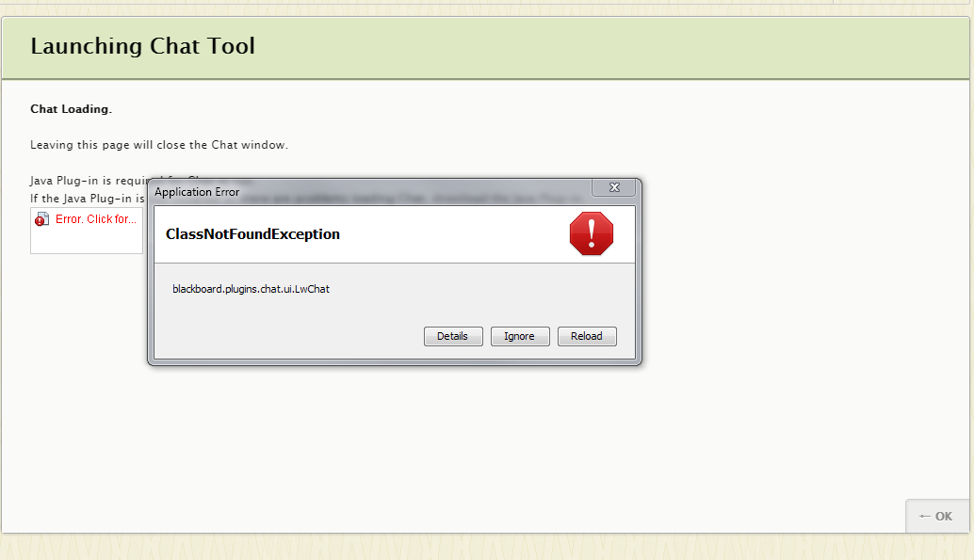This screenshot has width=974, height=560.
Task: Click the small broken applet error icon
Action: point(41,219)
